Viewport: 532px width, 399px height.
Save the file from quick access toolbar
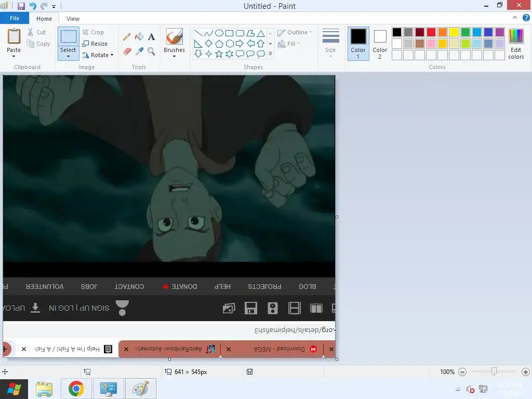[x=21, y=6]
